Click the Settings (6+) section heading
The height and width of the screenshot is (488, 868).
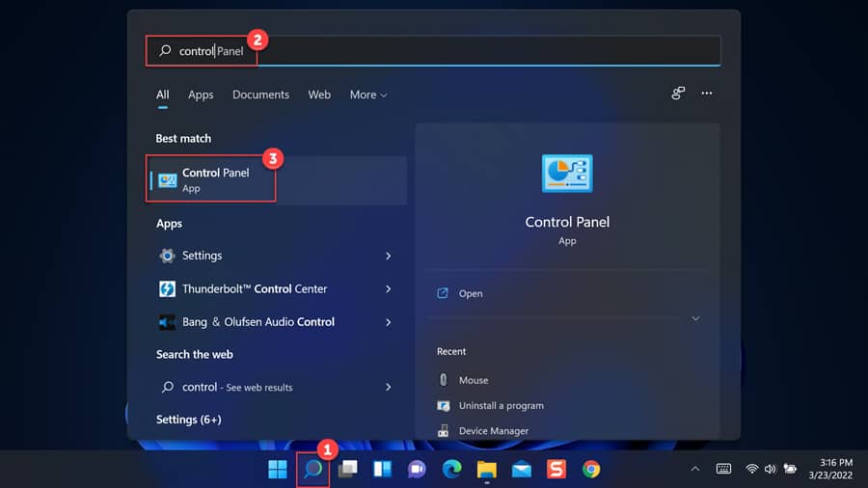(x=189, y=420)
